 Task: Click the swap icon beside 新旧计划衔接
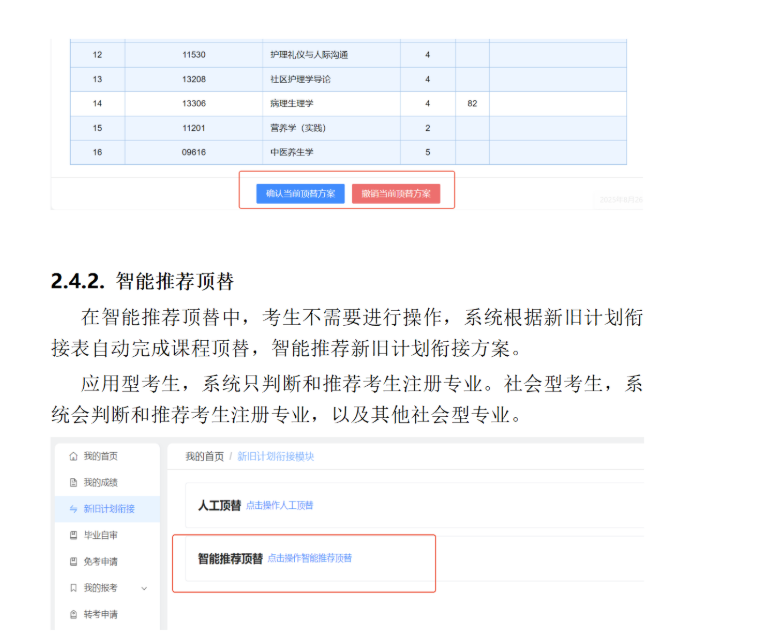(x=73, y=509)
